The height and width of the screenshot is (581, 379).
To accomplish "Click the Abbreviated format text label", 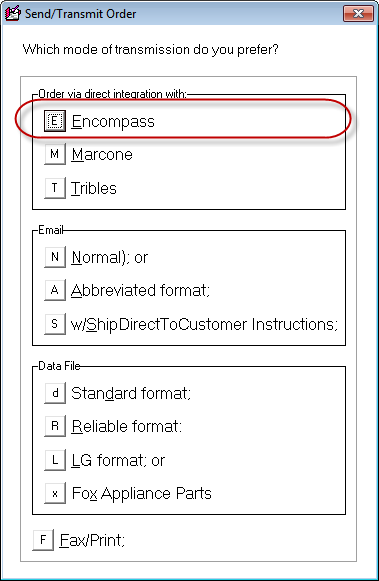I will 140,290.
